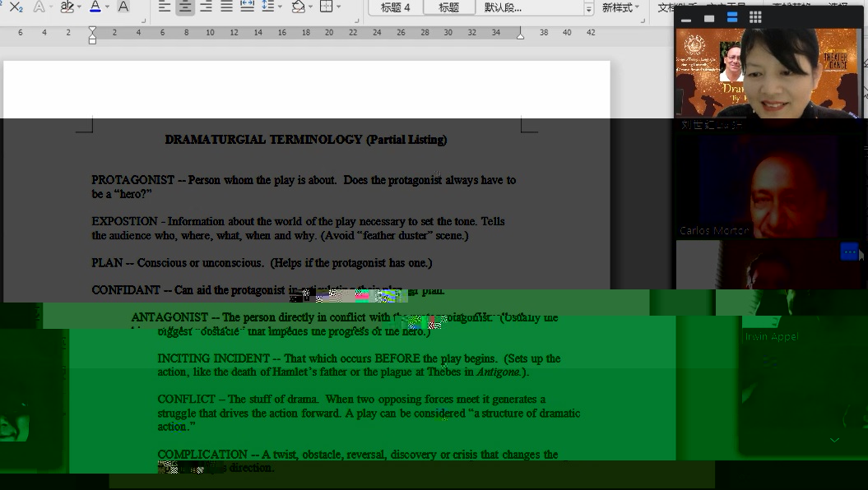The height and width of the screenshot is (490, 868).
Task: Click the word PROTAGONIST in the document
Action: (x=132, y=180)
